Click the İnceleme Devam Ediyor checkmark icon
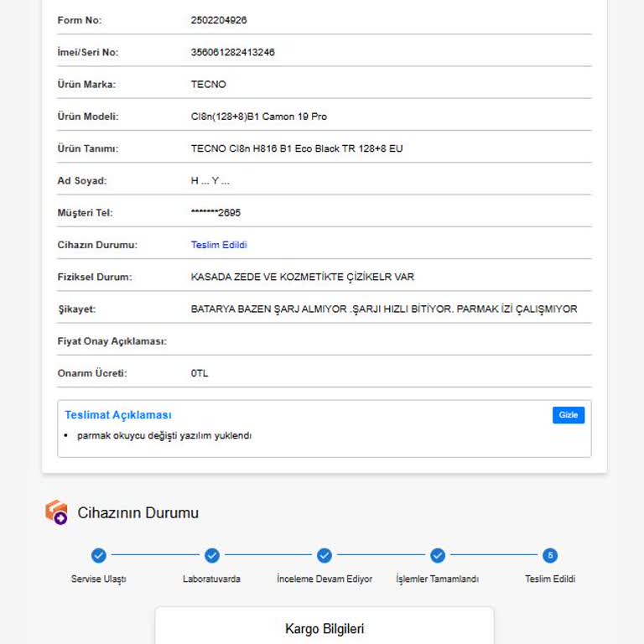644x644 pixels. pos(325,555)
